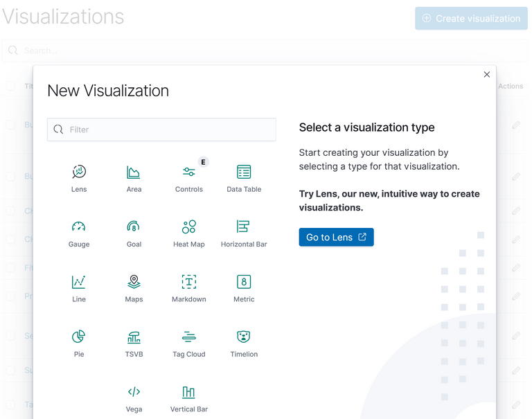Pick the Timelion visualization

pyautogui.click(x=244, y=343)
